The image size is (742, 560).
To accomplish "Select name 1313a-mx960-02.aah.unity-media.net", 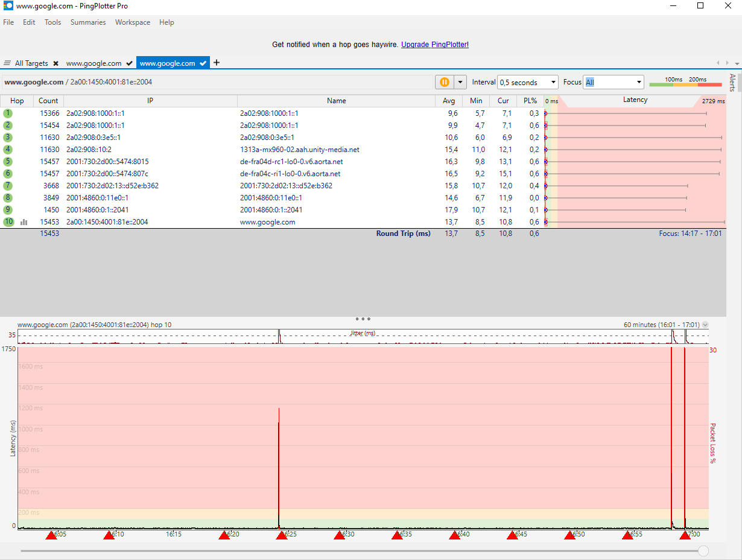I will pyautogui.click(x=299, y=150).
